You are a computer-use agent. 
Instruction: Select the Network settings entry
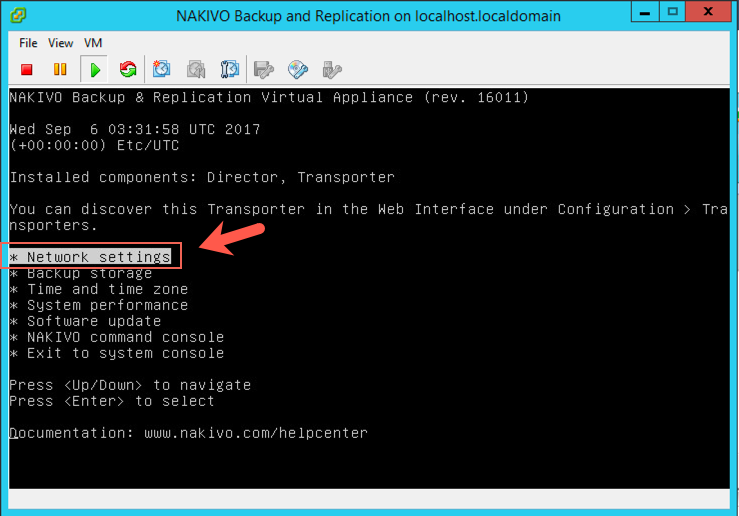pyautogui.click(x=90, y=257)
